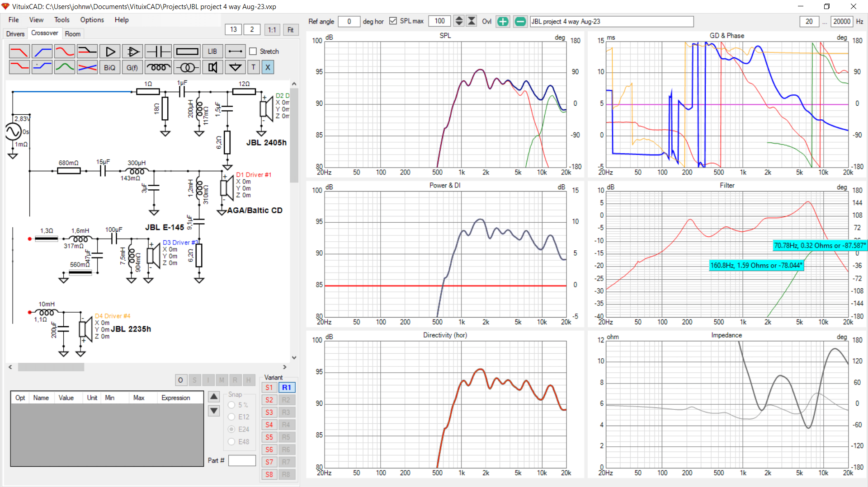Click the Ref angle input field
This screenshot has width=868, height=487.
tap(349, 21)
